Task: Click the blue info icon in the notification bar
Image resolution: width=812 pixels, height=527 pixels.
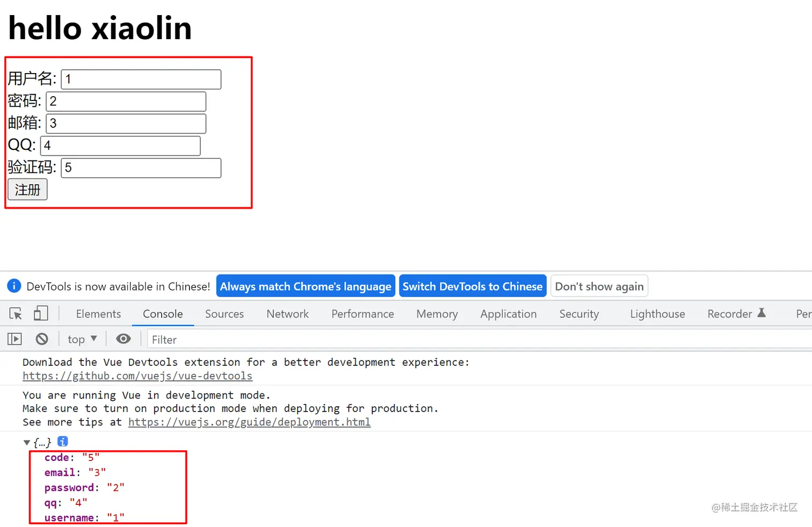Action: point(14,286)
